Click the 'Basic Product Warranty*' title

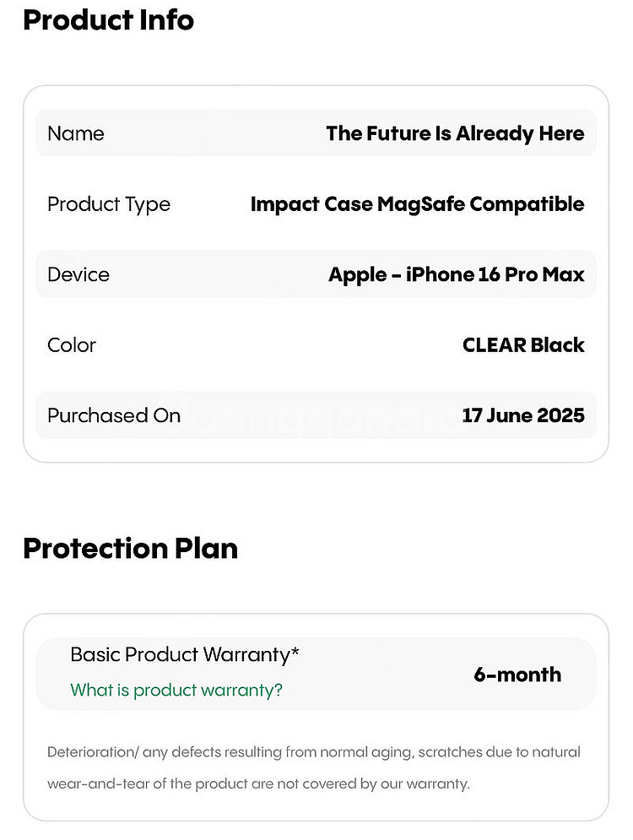point(184,654)
